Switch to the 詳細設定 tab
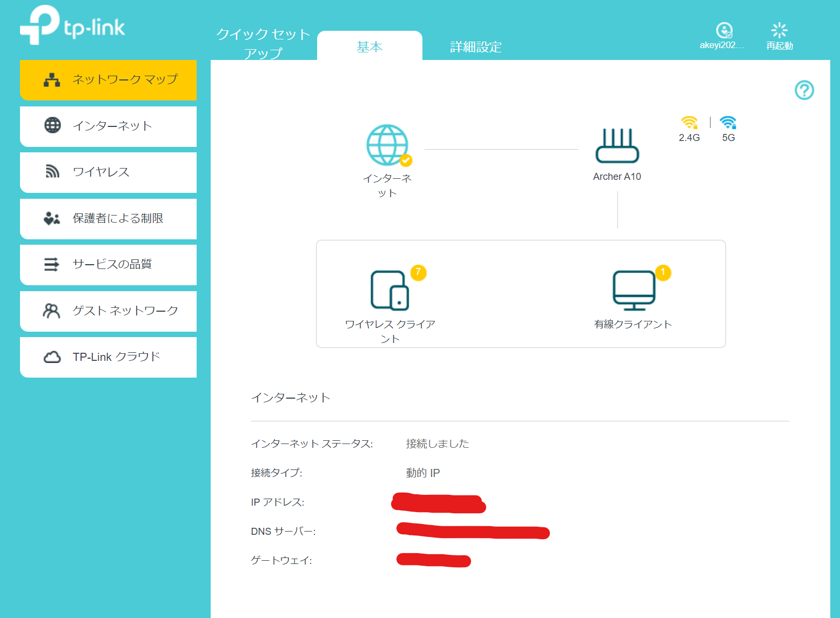This screenshot has height=618, width=840. coord(475,46)
